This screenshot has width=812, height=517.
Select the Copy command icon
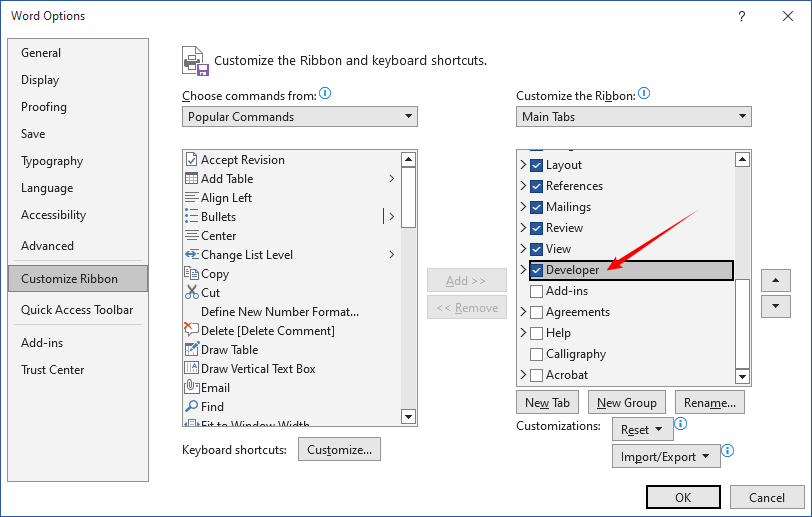(192, 274)
